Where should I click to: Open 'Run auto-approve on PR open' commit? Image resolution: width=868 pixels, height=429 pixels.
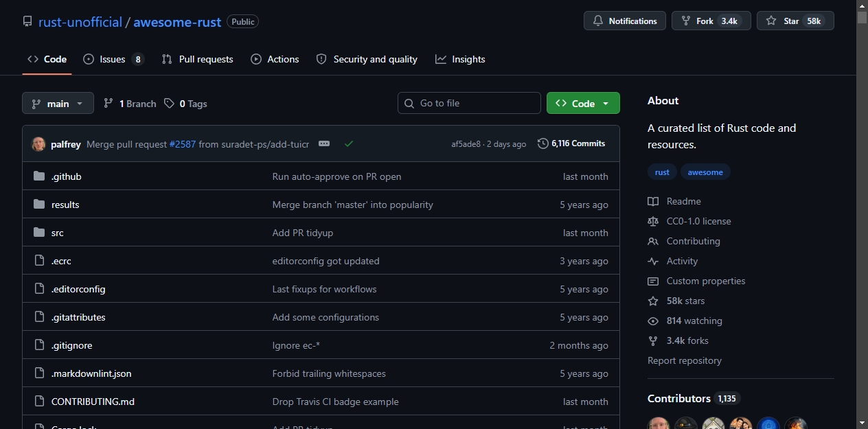tap(336, 176)
